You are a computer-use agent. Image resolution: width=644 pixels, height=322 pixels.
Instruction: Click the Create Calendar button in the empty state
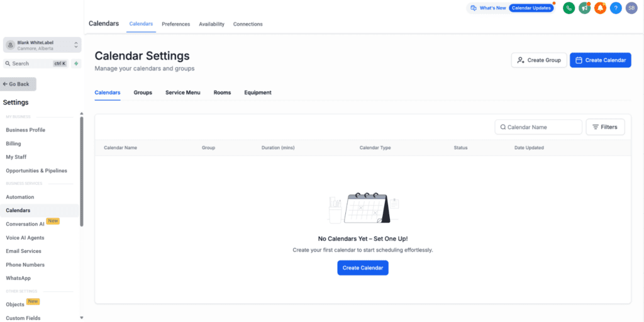point(363,268)
